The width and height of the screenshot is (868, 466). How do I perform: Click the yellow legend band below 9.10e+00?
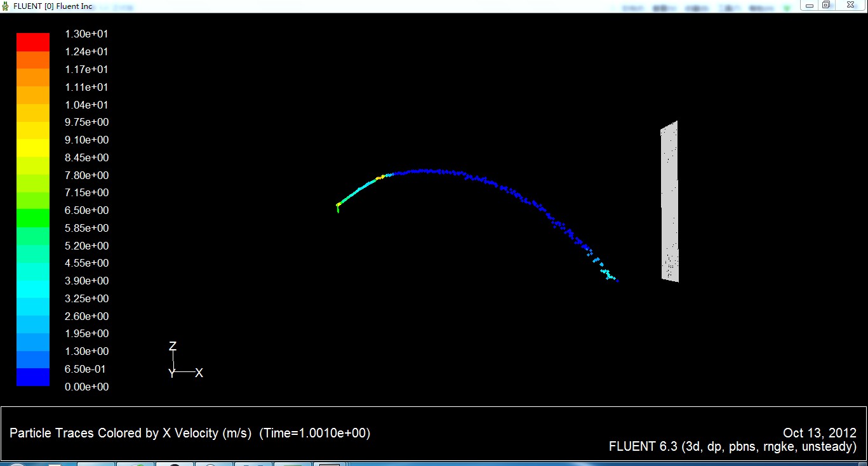32,148
